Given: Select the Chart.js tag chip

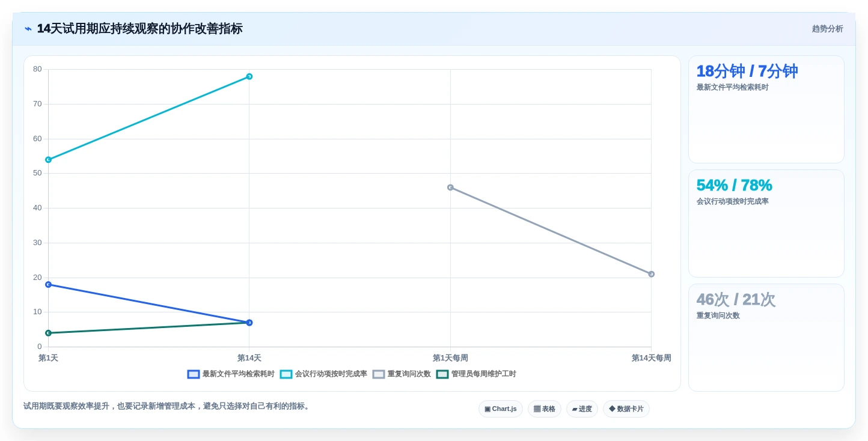Looking at the screenshot, I should click(501, 409).
